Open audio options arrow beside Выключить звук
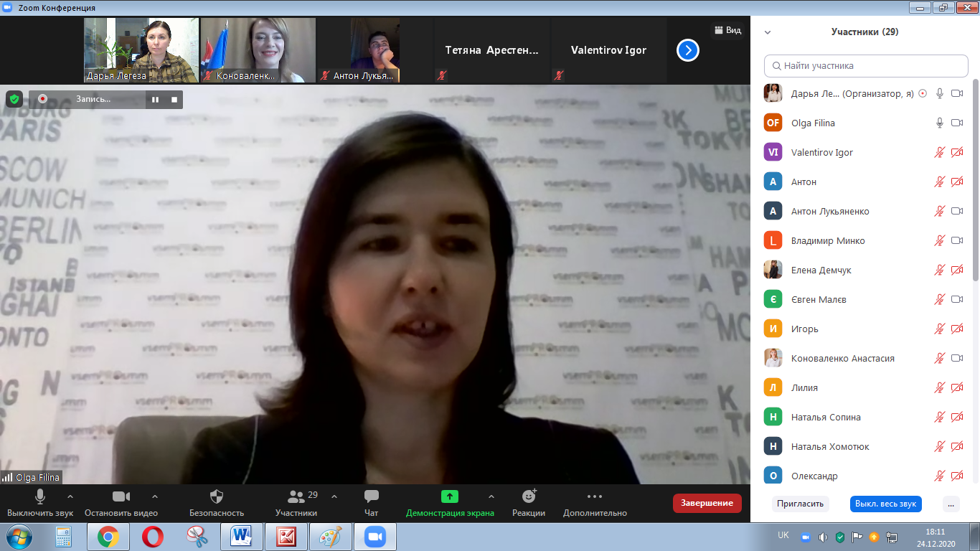This screenshot has width=980, height=551. (70, 496)
